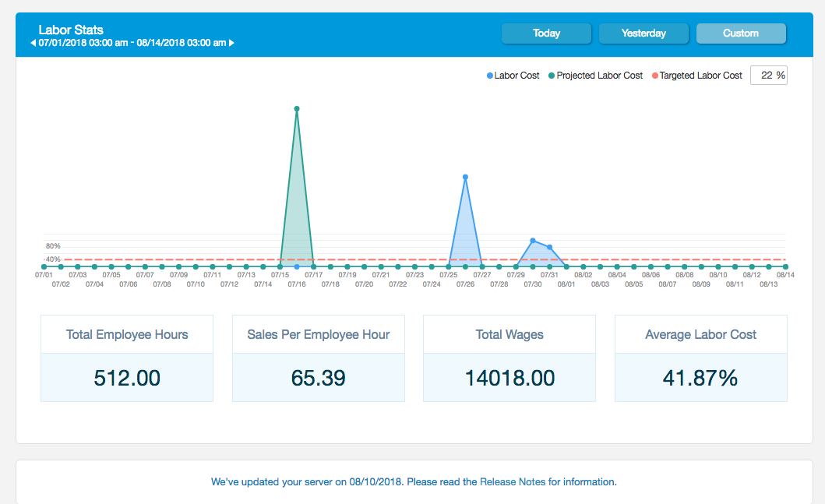The image size is (825, 504).
Task: Click the Labor Stats date range text
Action: point(132,44)
